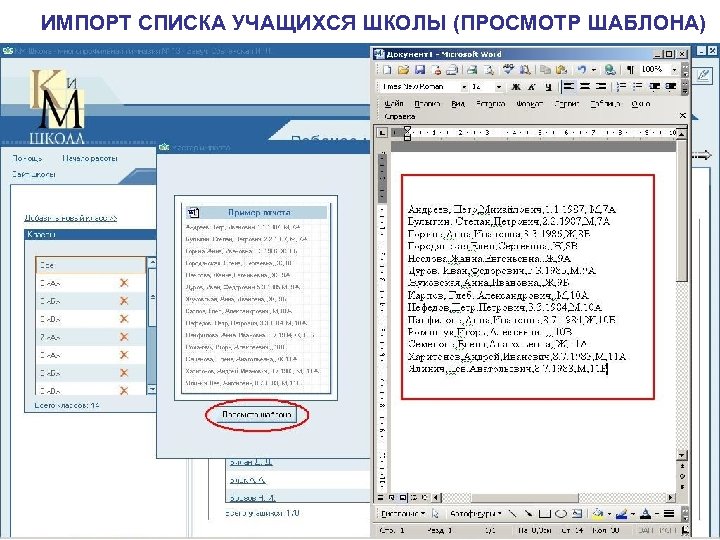This screenshot has width=720, height=540.
Task: Click the 'Просмотр шаблона' button
Action: coord(257,415)
